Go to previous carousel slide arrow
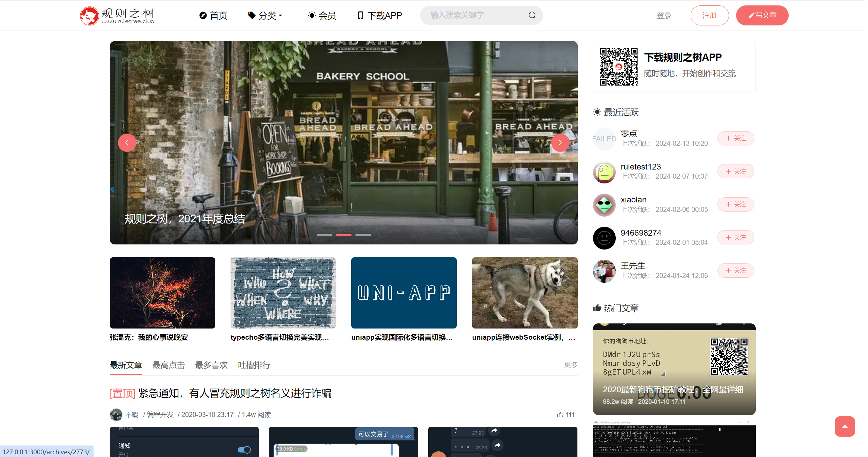Image resolution: width=868 pixels, height=457 pixels. tap(127, 143)
